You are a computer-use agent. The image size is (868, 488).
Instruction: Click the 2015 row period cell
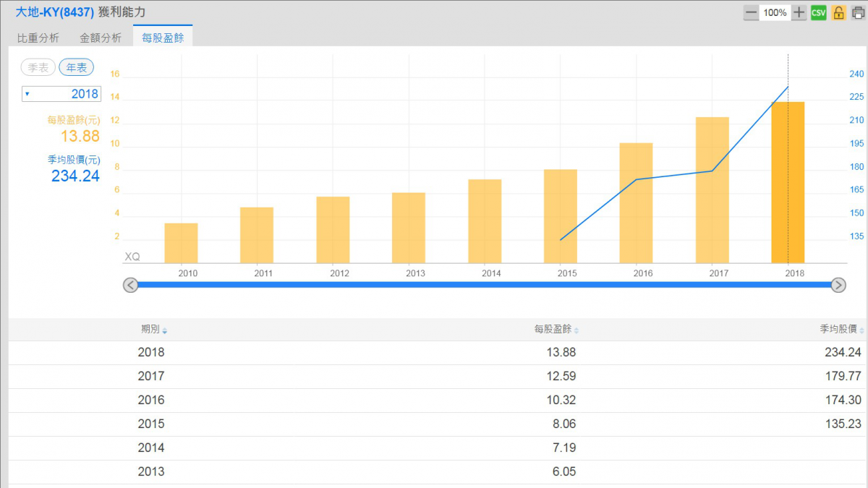[x=151, y=424]
